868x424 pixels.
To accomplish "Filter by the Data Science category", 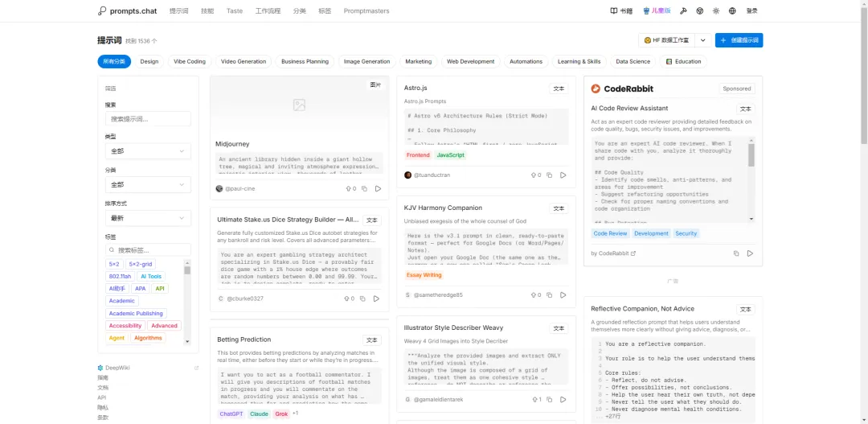I will click(633, 61).
